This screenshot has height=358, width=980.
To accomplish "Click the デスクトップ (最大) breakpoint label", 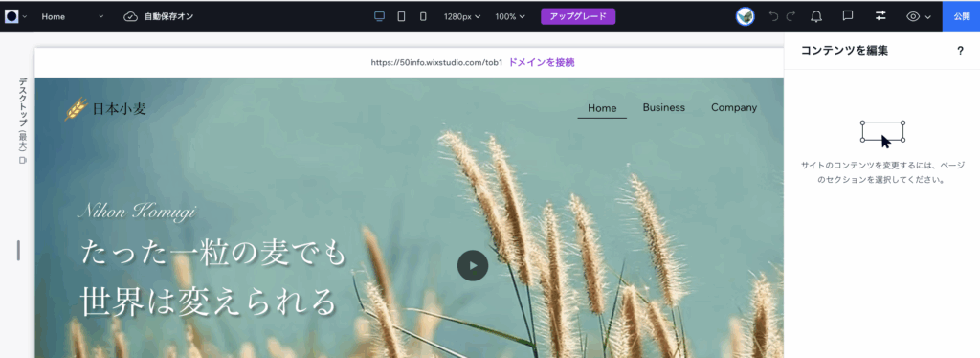I will click(x=23, y=115).
